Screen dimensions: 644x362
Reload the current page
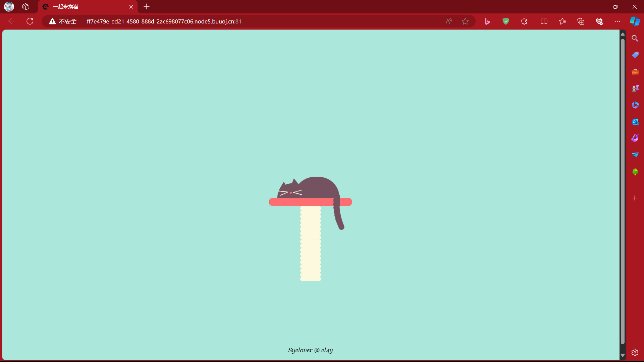tap(30, 21)
